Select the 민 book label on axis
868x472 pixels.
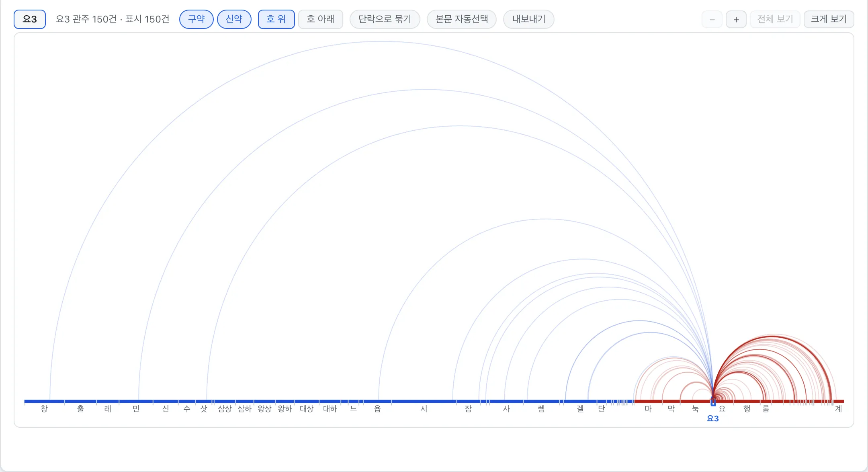coord(136,409)
